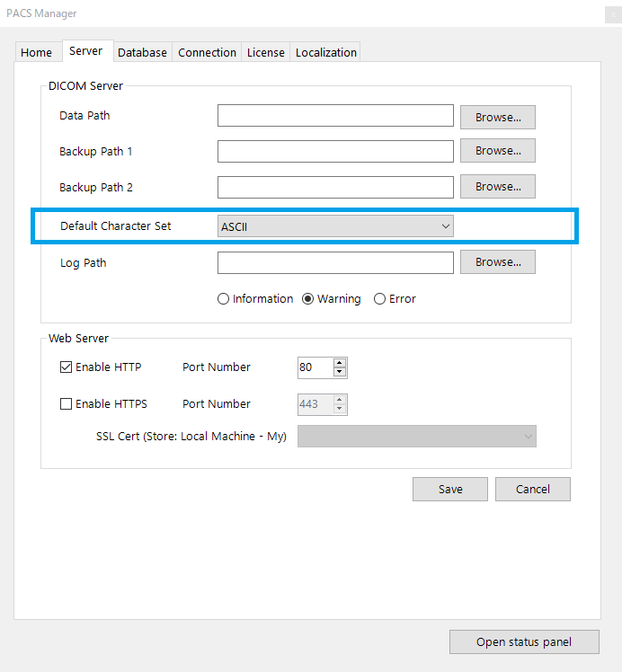Cancel the server changes

533,489
